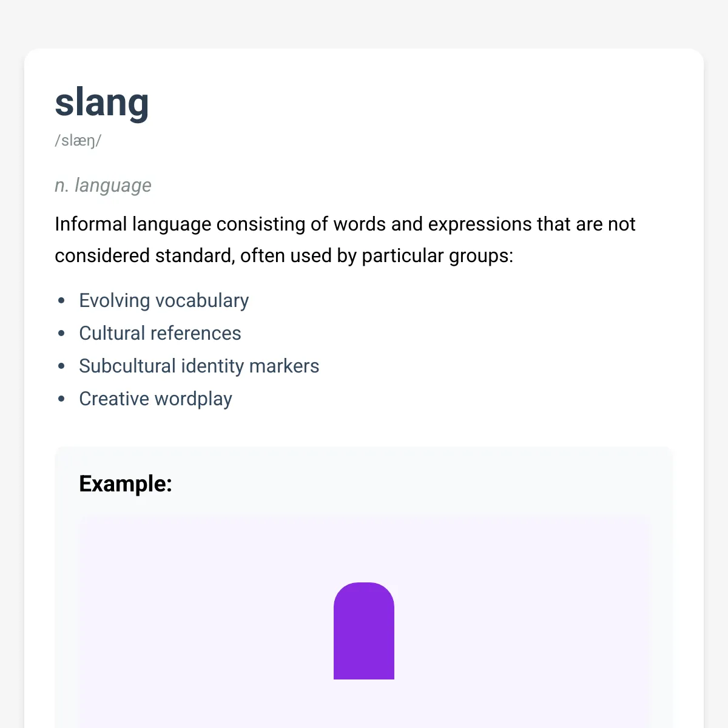
Task: Click the "Example:" heading
Action: [126, 484]
